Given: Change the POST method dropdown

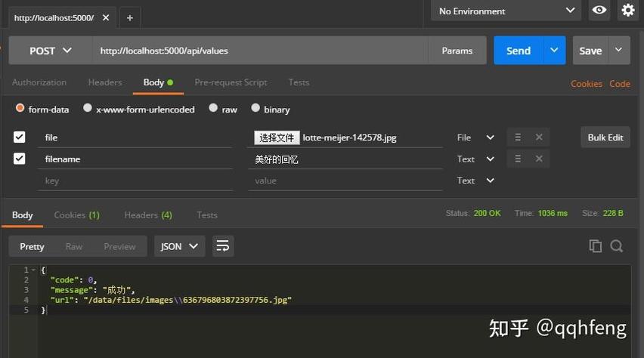Looking at the screenshot, I should point(50,51).
